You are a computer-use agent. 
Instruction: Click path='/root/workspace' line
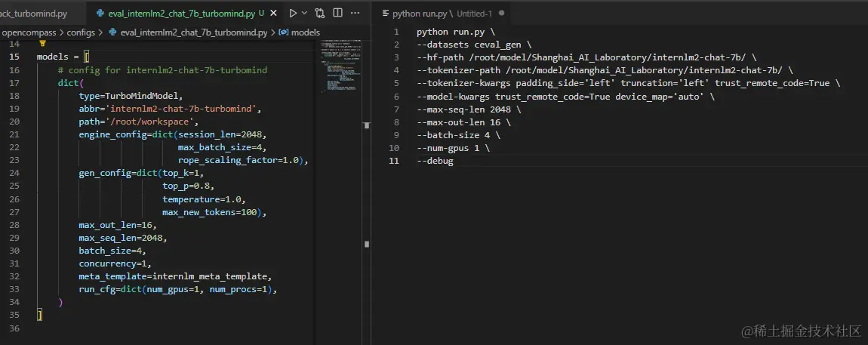point(138,122)
